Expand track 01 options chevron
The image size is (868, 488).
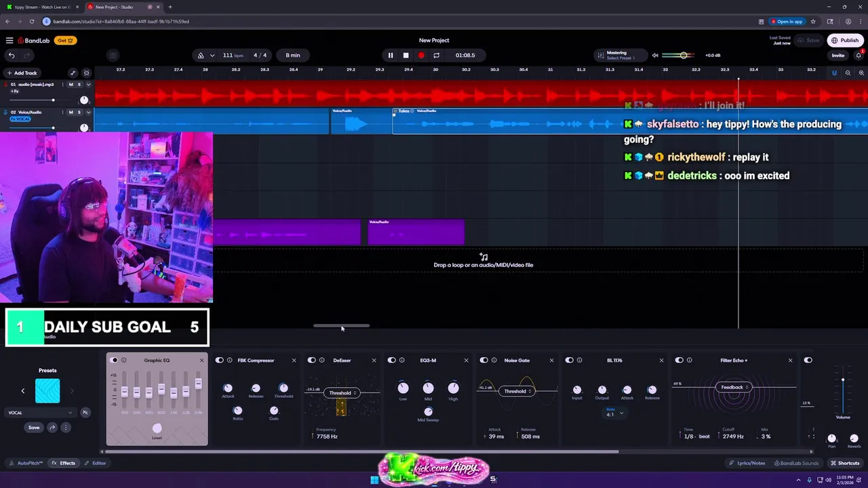point(88,85)
